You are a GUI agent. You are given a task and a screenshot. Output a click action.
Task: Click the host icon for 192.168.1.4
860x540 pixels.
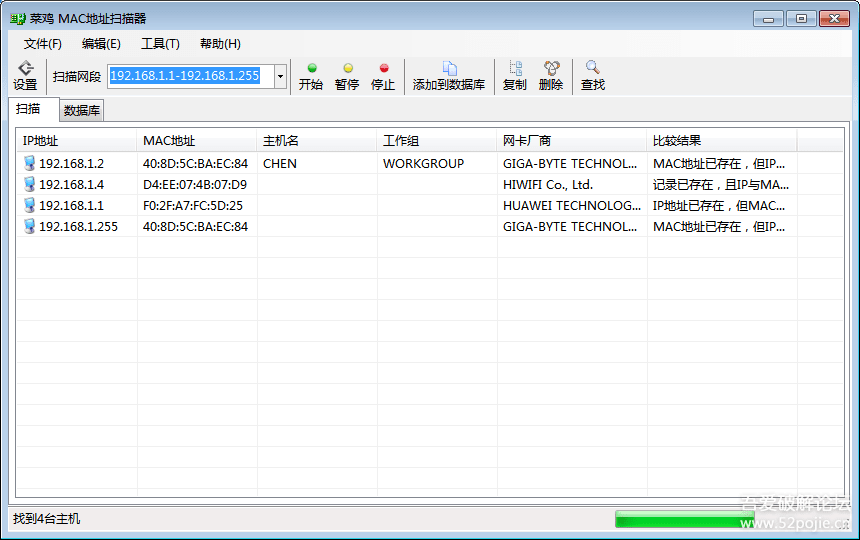[30, 184]
